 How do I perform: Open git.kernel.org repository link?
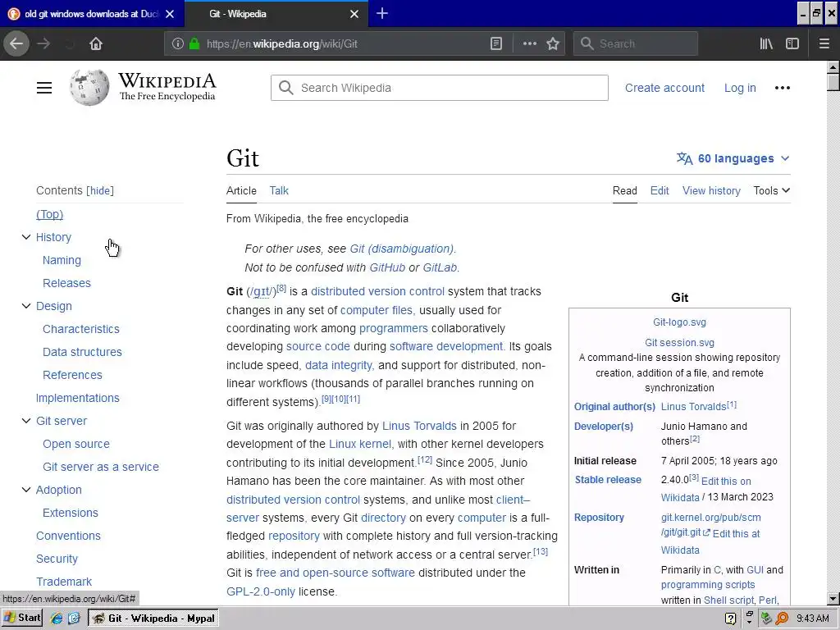[x=710, y=525]
